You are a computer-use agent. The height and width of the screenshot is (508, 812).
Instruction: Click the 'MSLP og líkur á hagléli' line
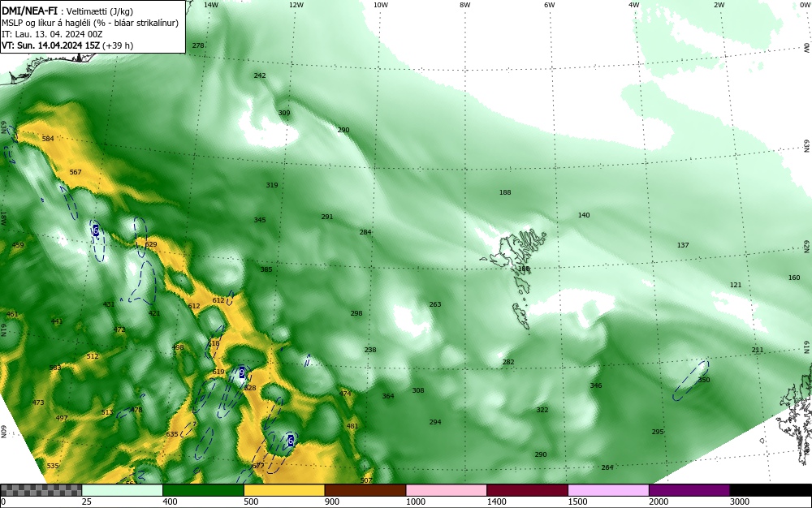pos(90,23)
